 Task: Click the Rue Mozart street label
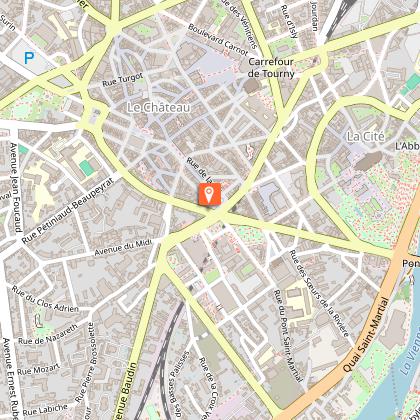pyautogui.click(x=39, y=369)
